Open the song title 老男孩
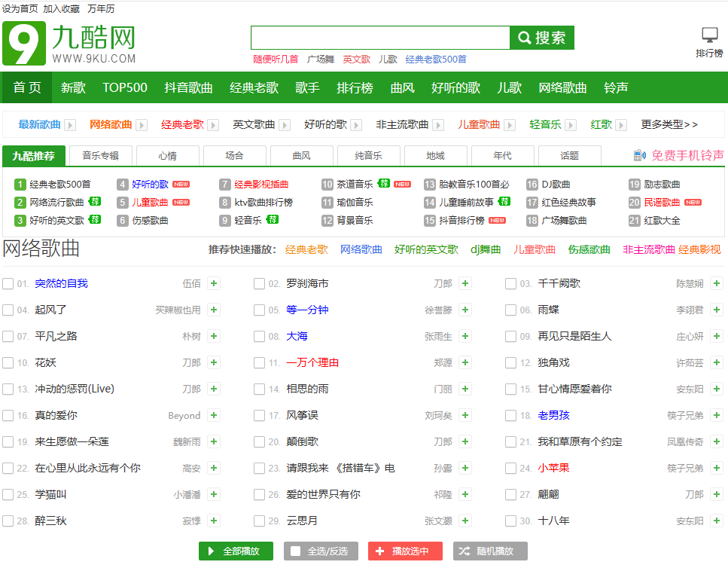This screenshot has height=568, width=728. 553,415
